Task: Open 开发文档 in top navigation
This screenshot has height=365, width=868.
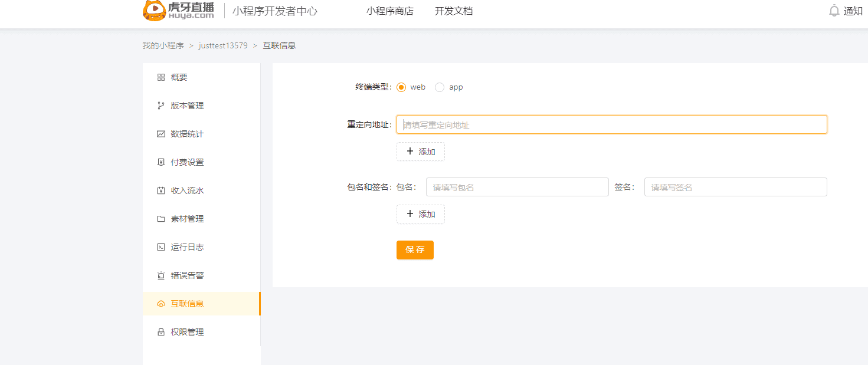Action: pyautogui.click(x=453, y=11)
